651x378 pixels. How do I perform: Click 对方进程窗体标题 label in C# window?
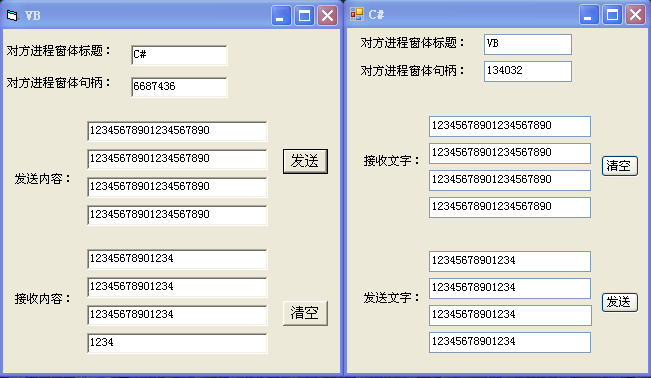tap(412, 43)
